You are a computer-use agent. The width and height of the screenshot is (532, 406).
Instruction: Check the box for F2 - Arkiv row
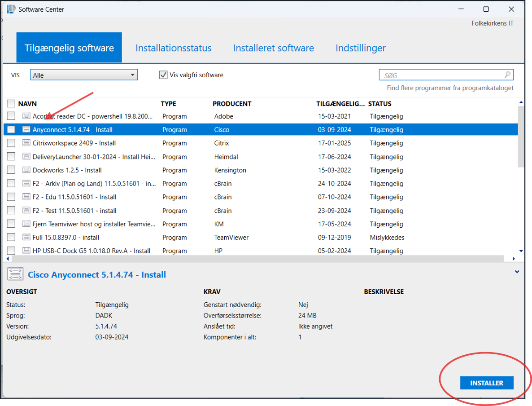(11, 184)
